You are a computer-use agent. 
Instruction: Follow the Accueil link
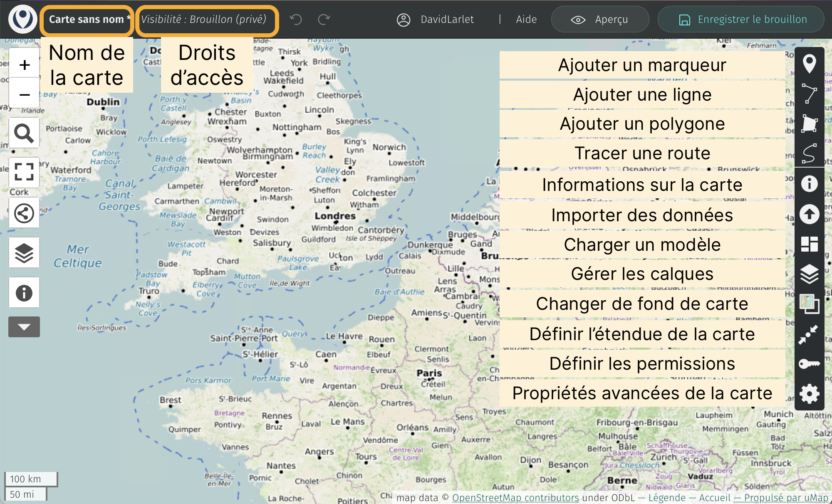[715, 498]
